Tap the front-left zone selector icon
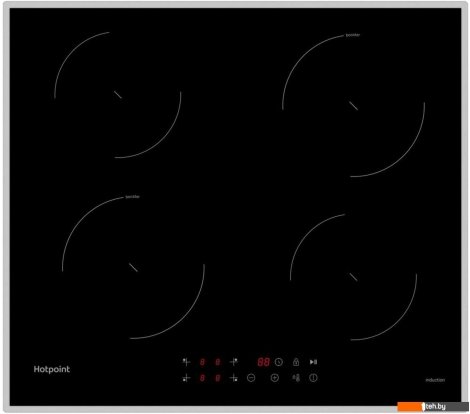This screenshot has height=414, width=470. click(x=186, y=378)
